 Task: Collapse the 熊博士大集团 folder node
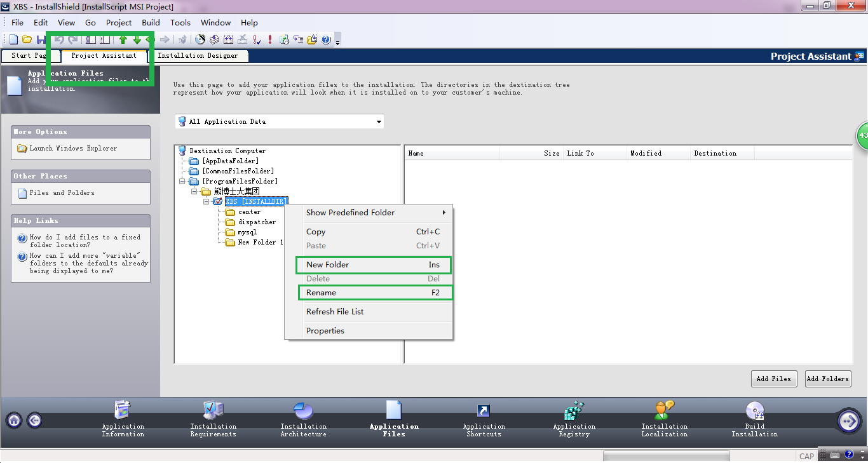194,191
